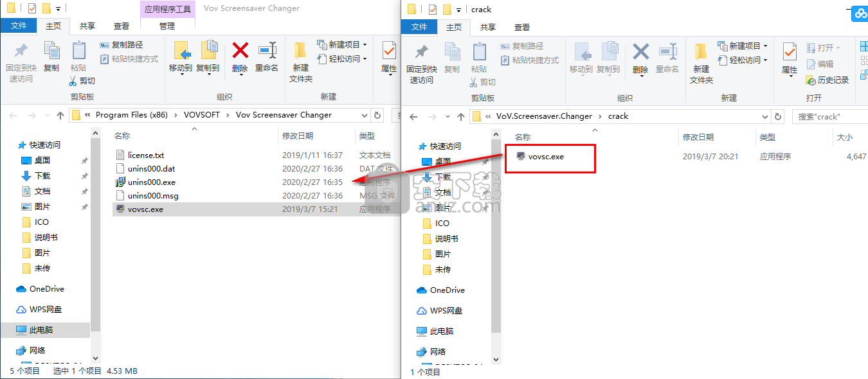Switch to 查看 tab in crack window
The height and width of the screenshot is (379, 868).
coord(522,27)
